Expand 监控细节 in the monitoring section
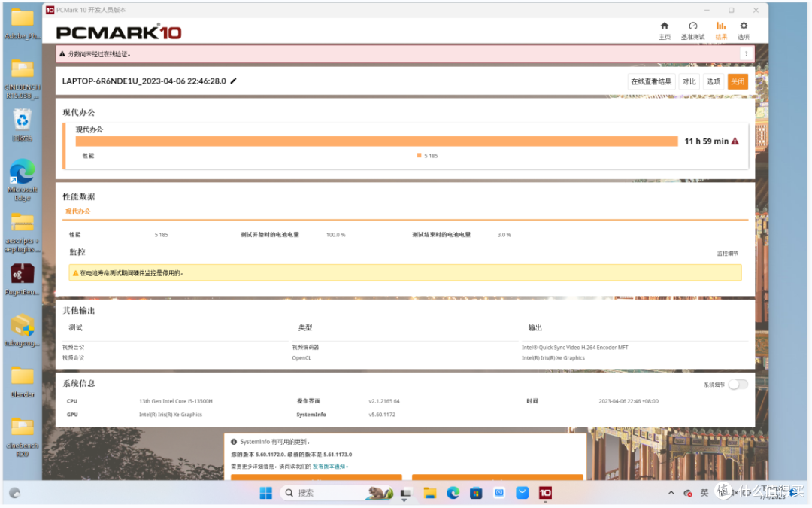Viewport: 812px width, 508px height. click(x=726, y=254)
